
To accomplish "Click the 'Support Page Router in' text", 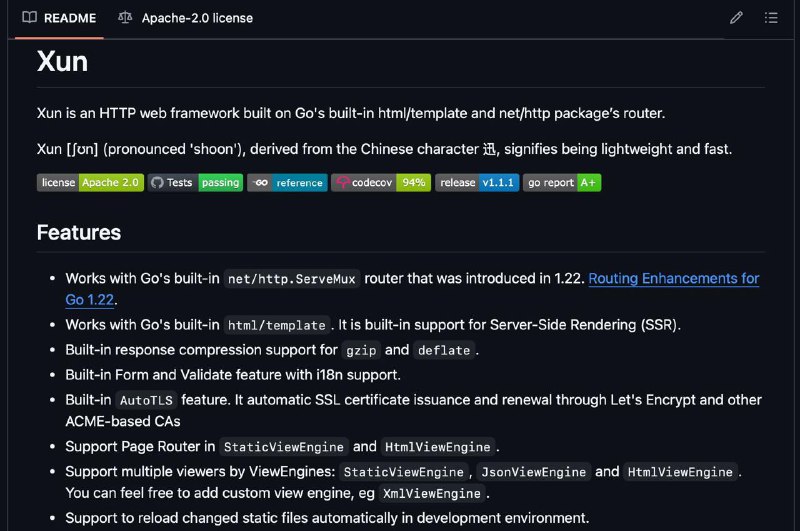I will coord(140,447).
